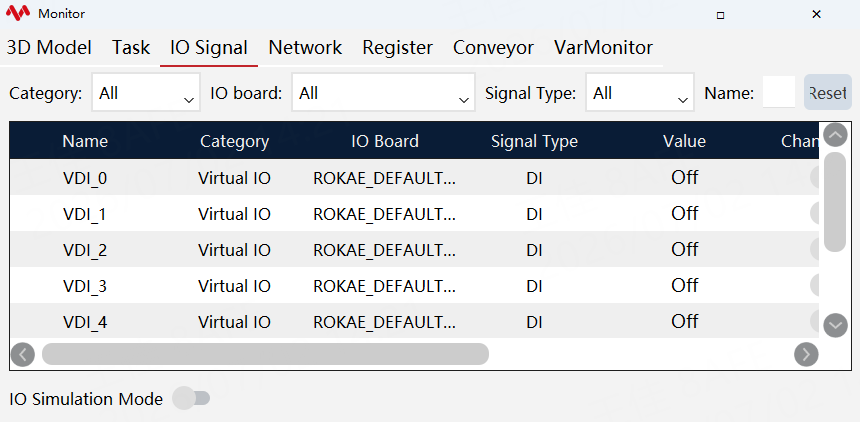Toggle the VDI_4 row switch
The image size is (860, 422).
814,322
